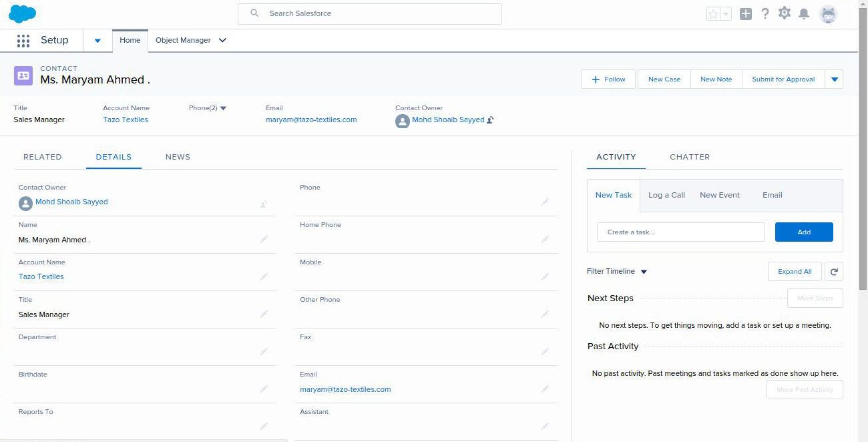
Task: Switch to the Details tab
Action: tap(114, 157)
